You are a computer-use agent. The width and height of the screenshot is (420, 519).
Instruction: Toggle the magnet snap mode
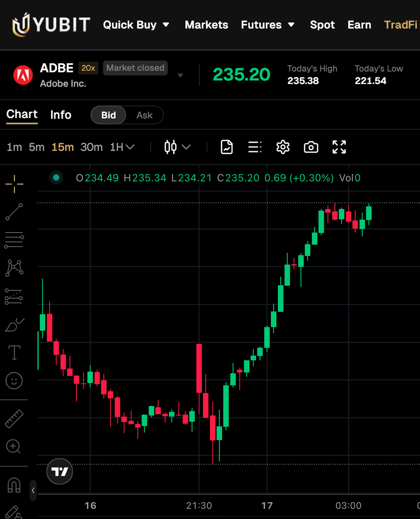click(x=14, y=485)
